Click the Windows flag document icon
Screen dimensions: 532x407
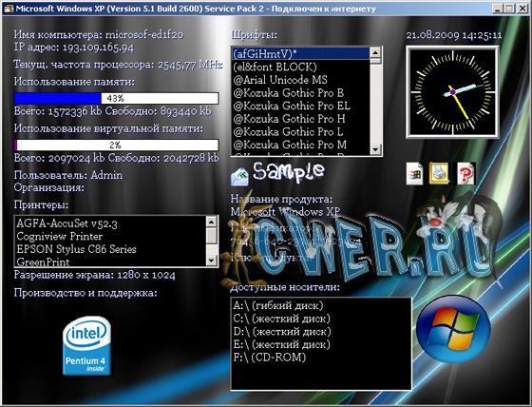[414, 174]
